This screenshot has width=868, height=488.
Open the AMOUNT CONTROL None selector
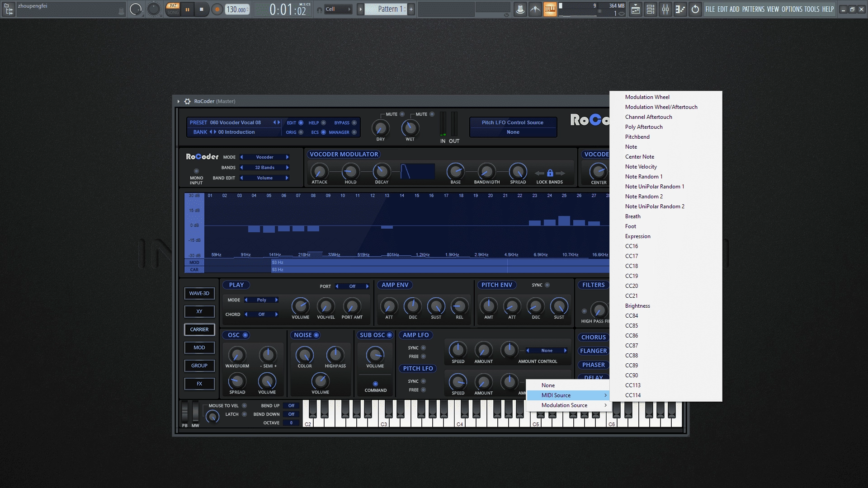pyautogui.click(x=547, y=351)
